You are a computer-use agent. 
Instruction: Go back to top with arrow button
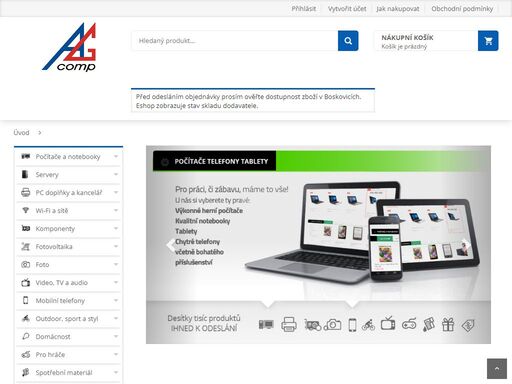pyautogui.click(x=497, y=369)
